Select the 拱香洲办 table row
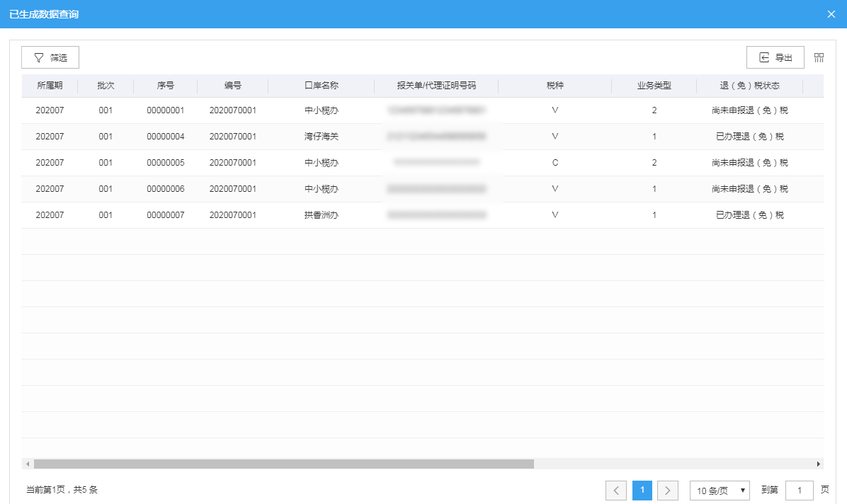Viewport: 847px width, 504px height. (x=322, y=215)
